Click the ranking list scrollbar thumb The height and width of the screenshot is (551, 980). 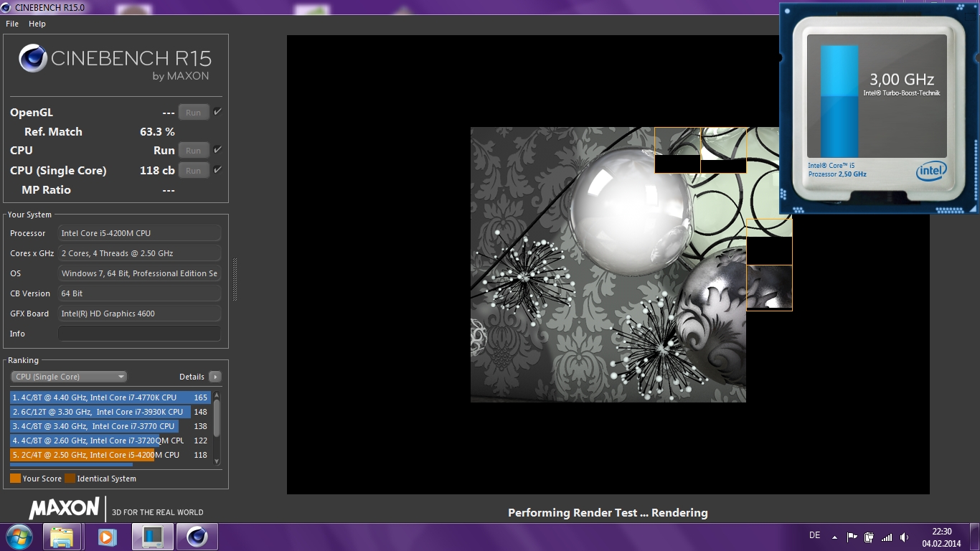coord(217,418)
